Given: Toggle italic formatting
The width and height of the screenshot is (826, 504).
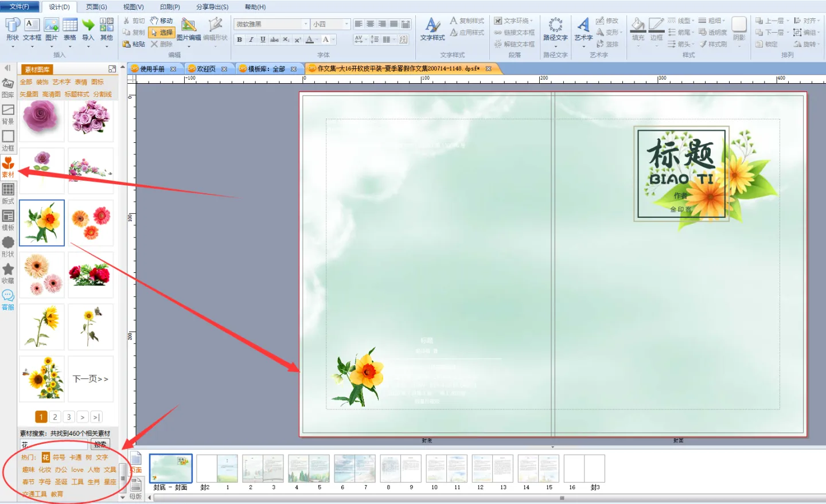Looking at the screenshot, I should (251, 40).
